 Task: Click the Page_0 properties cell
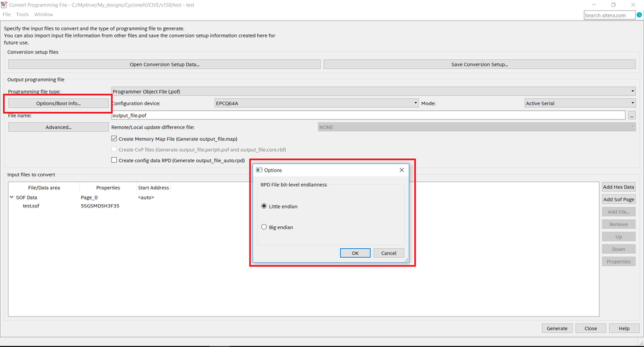pyautogui.click(x=89, y=197)
